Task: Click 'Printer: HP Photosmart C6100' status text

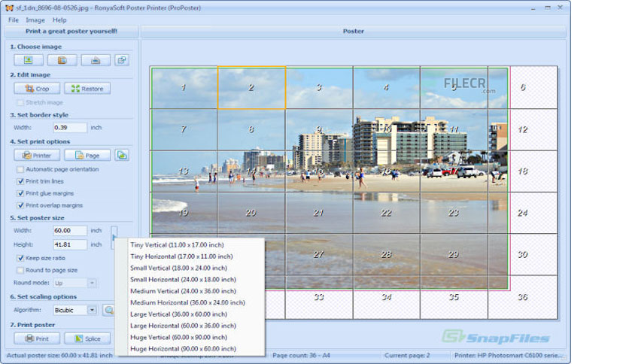Action: 509,355
